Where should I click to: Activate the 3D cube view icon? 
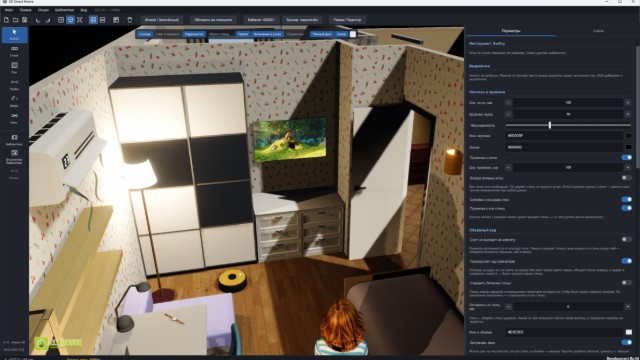point(70,20)
